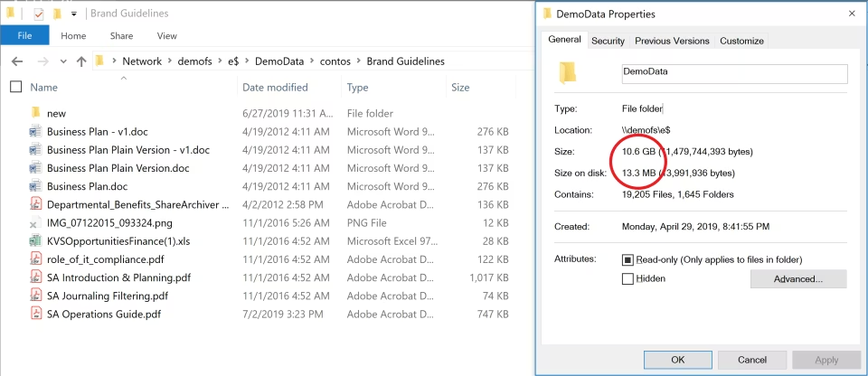Click the KVSOpportunitiesFinance(1).xls Excel icon
This screenshot has height=376, width=868.
click(x=35, y=240)
